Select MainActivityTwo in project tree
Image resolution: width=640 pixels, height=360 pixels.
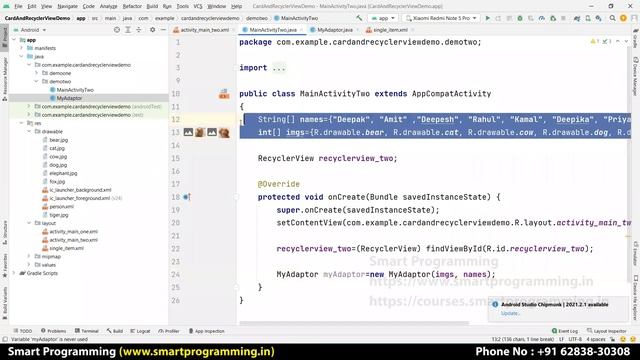(75, 90)
